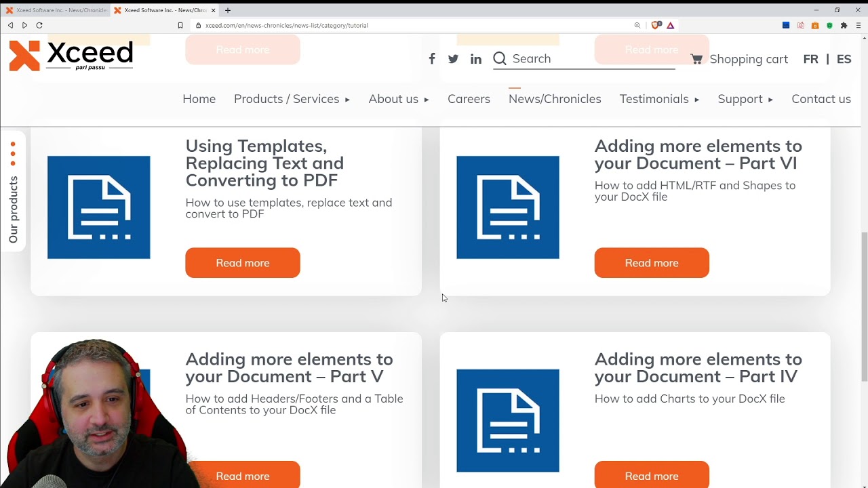Image resolution: width=868 pixels, height=488 pixels.
Task: Open a new browser tab
Action: pos(228,10)
